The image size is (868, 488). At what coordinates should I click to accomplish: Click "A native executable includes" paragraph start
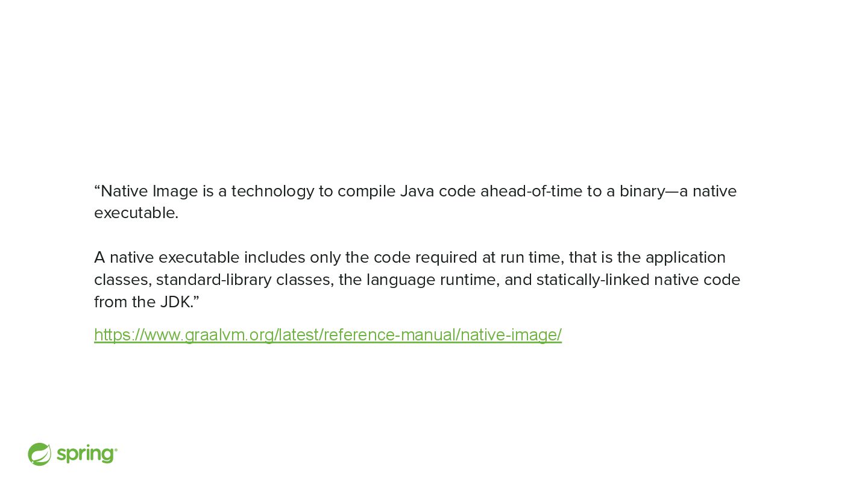point(200,257)
